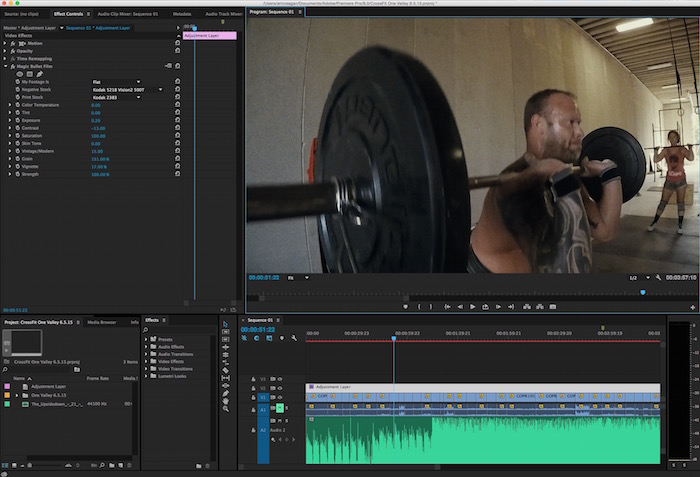Click Lift button in Program monitor
Viewport: 700px width, 477px height.
pyautogui.click(x=527, y=307)
